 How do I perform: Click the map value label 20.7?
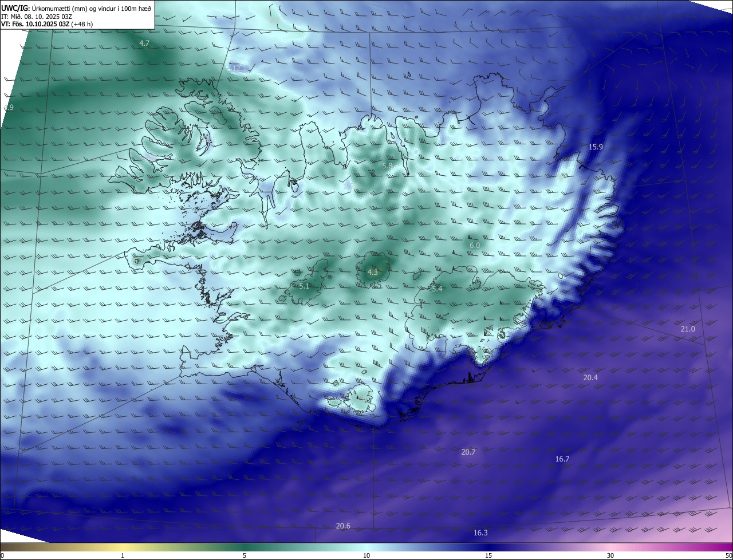pyautogui.click(x=468, y=452)
